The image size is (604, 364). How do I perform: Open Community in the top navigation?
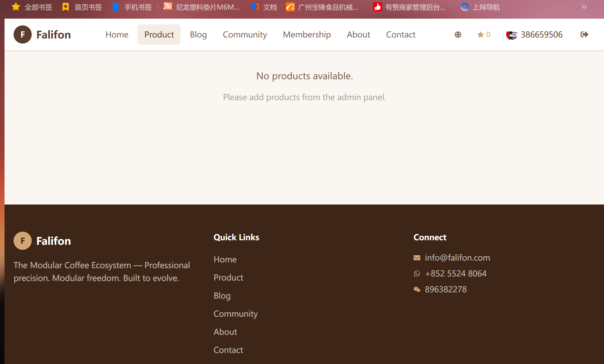click(245, 34)
